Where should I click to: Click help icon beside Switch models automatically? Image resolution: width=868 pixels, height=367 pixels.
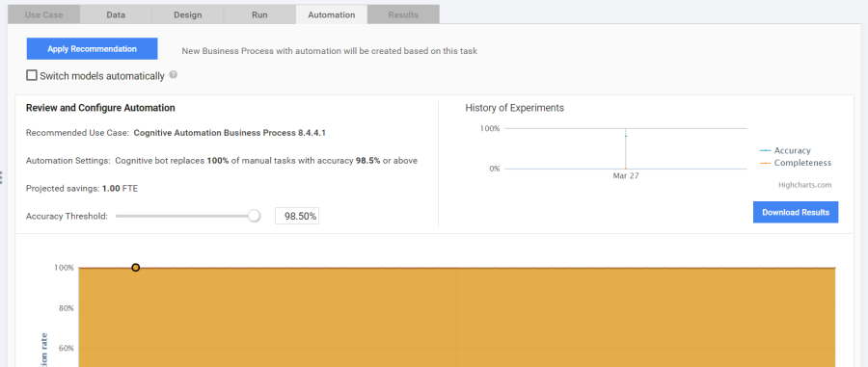tap(174, 75)
